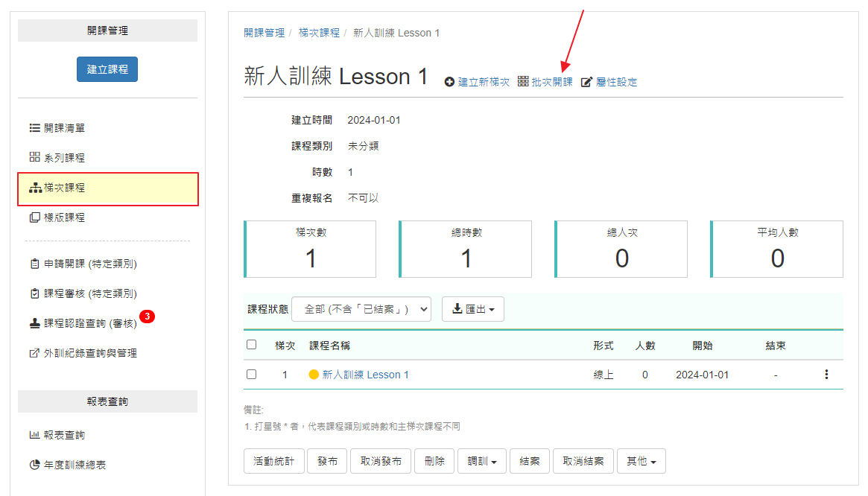Click the 開課管理 breadcrumb link
Screen dimensions: 868x496
point(264,33)
